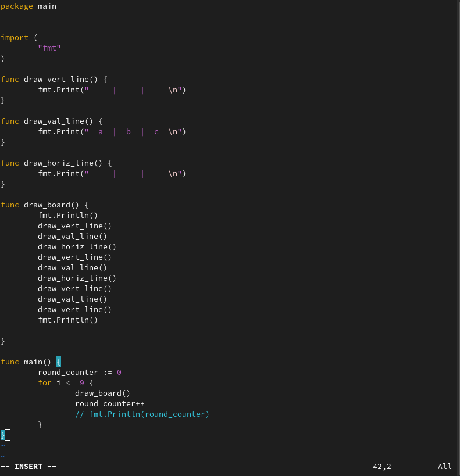Screen dimensions: 460x476
Task: Click the 'package' keyword
Action: [x=17, y=6]
